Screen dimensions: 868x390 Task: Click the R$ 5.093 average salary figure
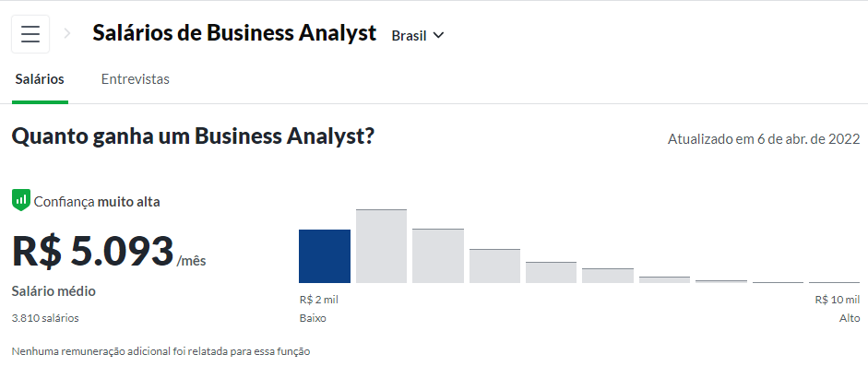click(93, 252)
